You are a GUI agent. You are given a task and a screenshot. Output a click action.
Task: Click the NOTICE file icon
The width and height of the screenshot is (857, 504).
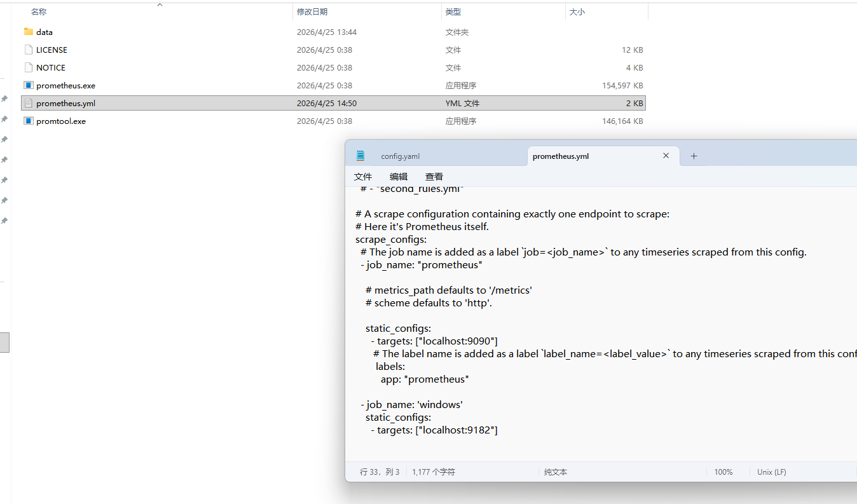pos(28,67)
